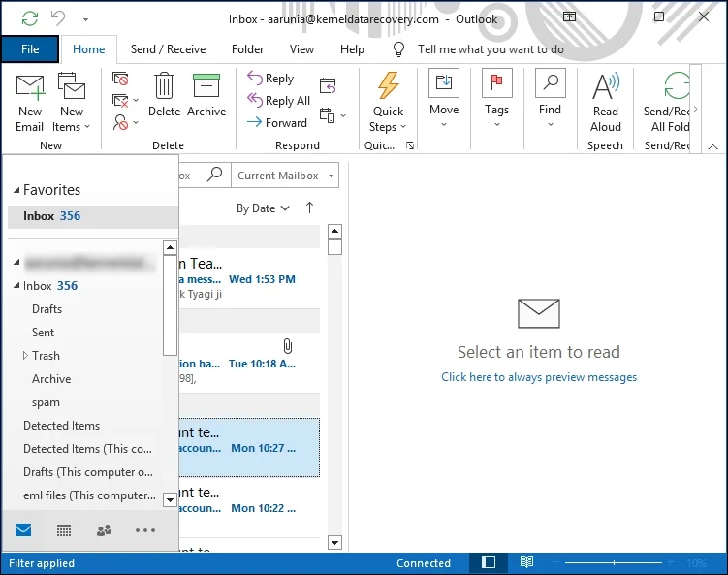Collapse the account Inbox 356 folder

[x=16, y=285]
